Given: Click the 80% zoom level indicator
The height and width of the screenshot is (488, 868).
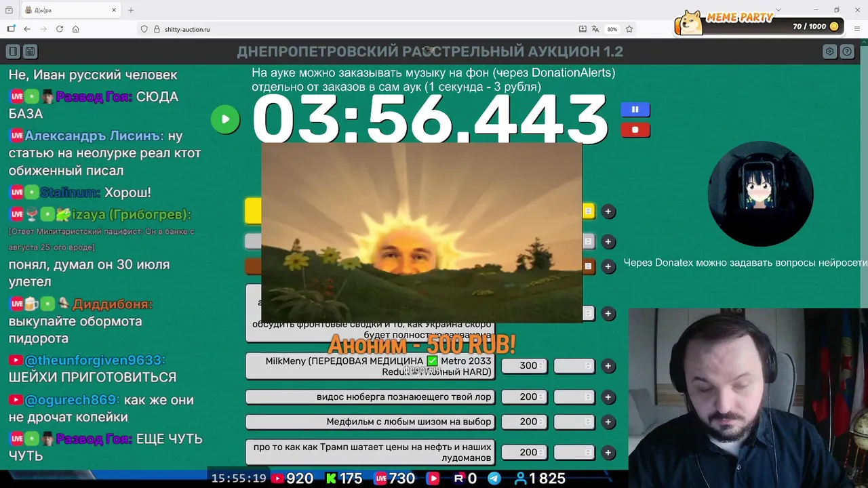Looking at the screenshot, I should (612, 29).
